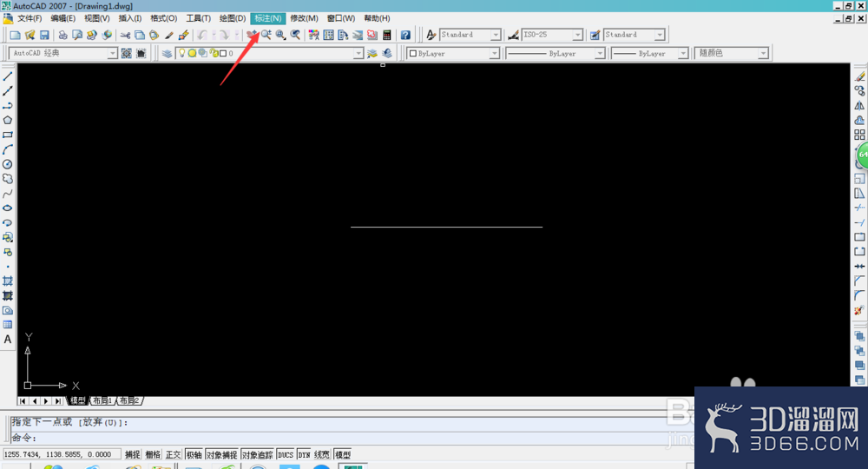Select the Array modify tool

click(x=859, y=135)
